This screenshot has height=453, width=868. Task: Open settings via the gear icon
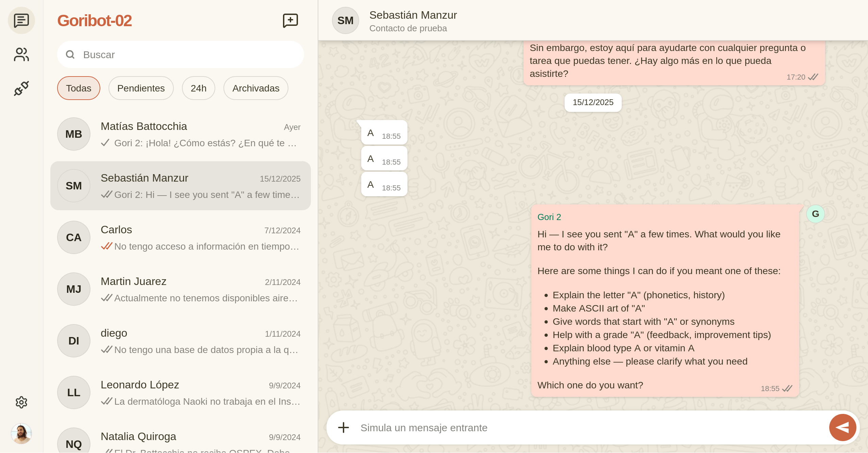[21, 402]
